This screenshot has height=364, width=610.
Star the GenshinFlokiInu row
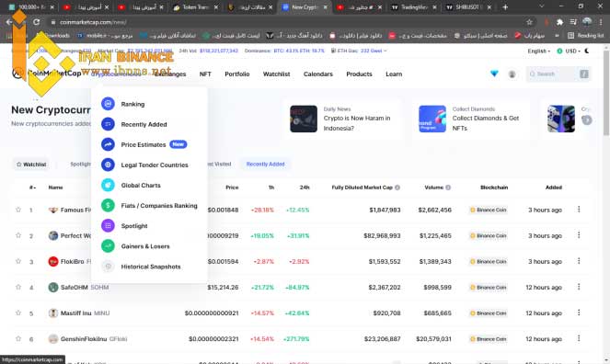coord(18,338)
